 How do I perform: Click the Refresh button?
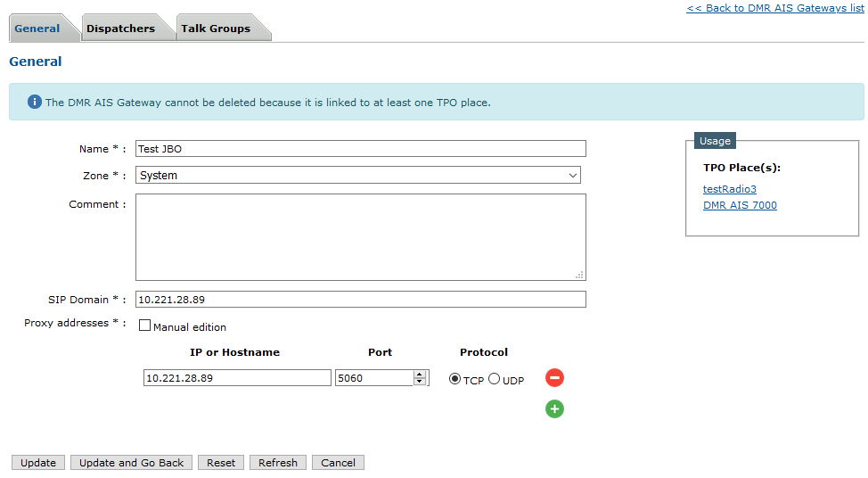(x=278, y=463)
